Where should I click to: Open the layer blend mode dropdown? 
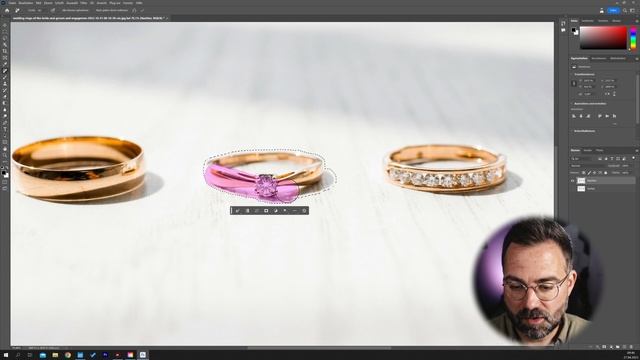(x=588, y=166)
